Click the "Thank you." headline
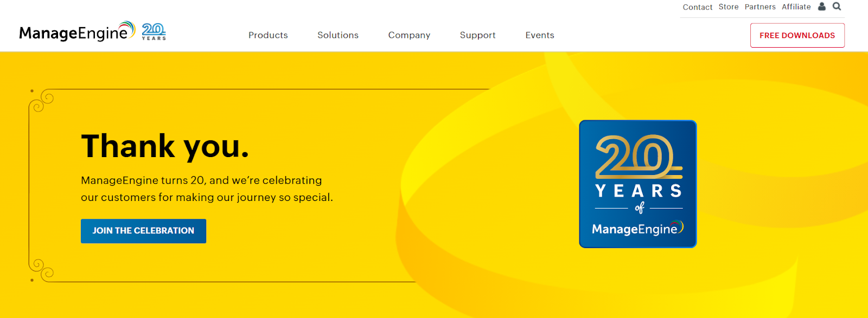This screenshot has height=318, width=868. click(165, 146)
